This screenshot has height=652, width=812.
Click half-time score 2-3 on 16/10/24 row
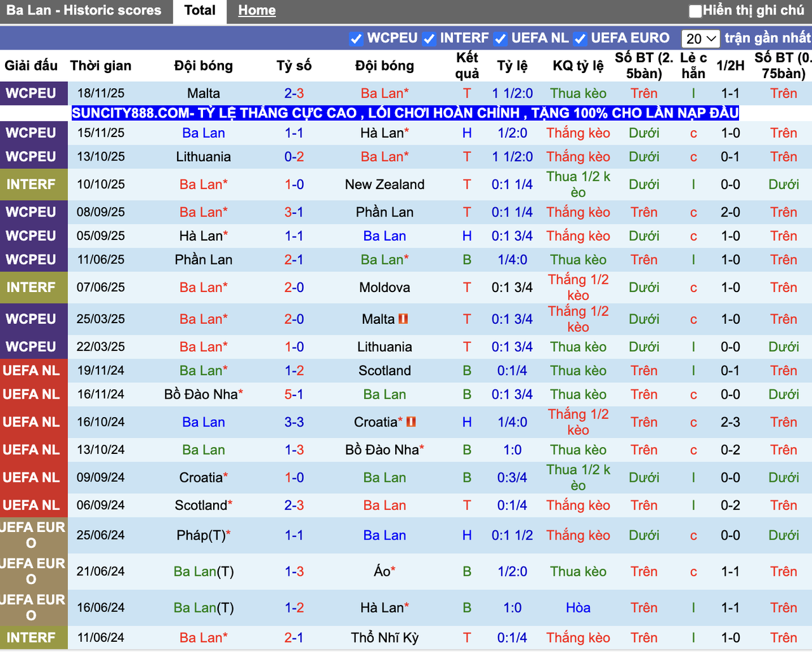(730, 422)
